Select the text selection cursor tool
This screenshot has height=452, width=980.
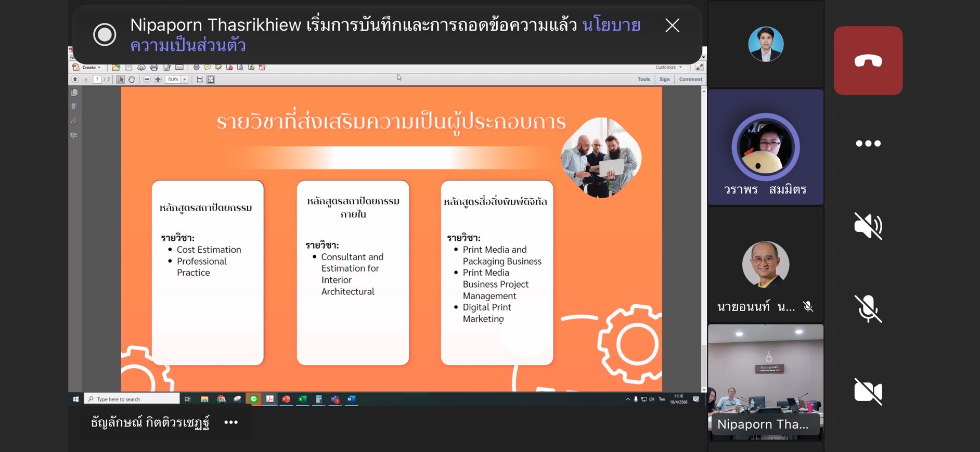point(120,80)
